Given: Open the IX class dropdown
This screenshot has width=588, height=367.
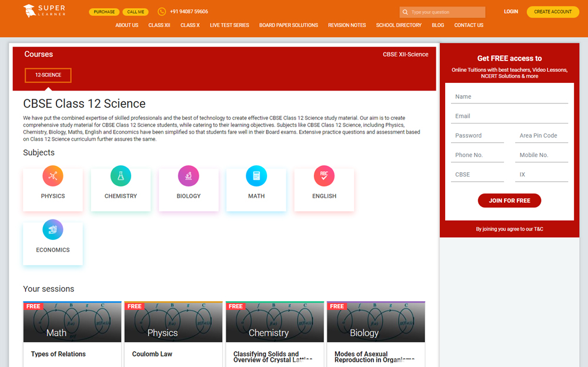Looking at the screenshot, I should (x=542, y=175).
